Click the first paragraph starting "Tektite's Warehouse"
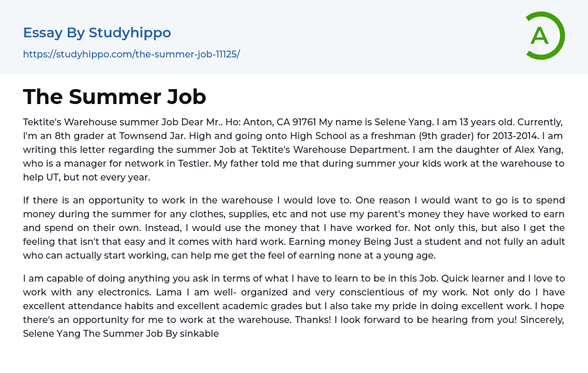The image size is (588, 373). pos(293,149)
